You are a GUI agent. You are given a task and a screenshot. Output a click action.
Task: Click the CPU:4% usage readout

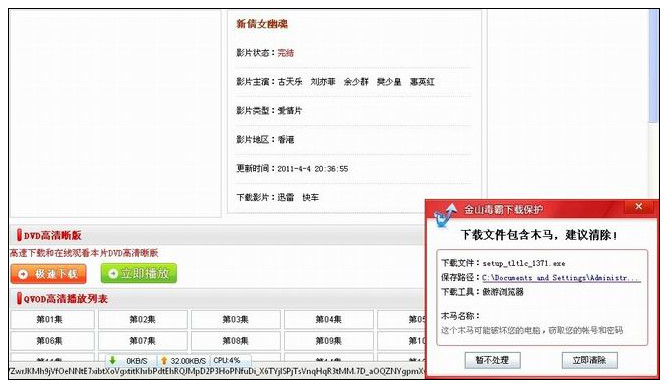point(227,360)
